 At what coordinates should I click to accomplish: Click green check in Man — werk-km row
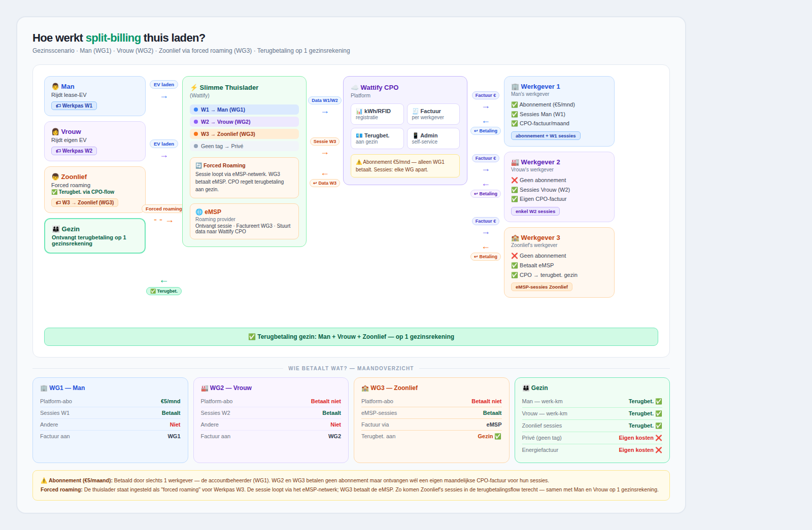(659, 402)
